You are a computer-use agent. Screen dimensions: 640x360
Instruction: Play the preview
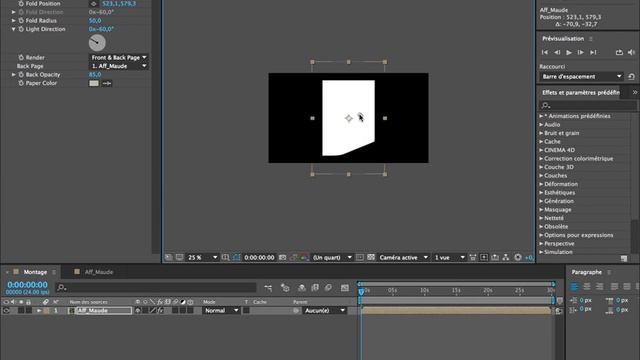click(x=569, y=52)
